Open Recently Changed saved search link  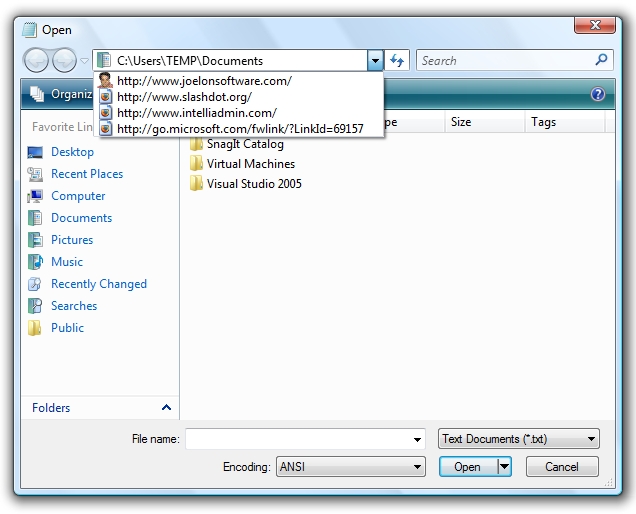tap(99, 284)
